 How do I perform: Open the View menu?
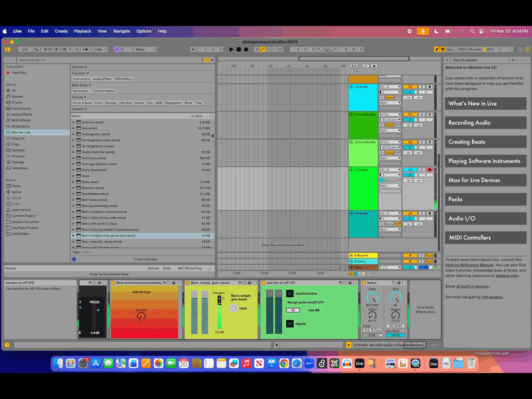(102, 31)
